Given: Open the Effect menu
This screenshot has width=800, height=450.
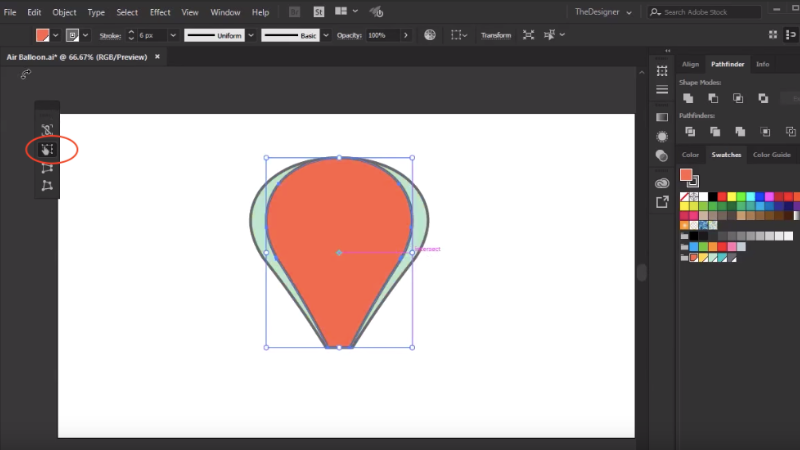Looking at the screenshot, I should point(160,12).
